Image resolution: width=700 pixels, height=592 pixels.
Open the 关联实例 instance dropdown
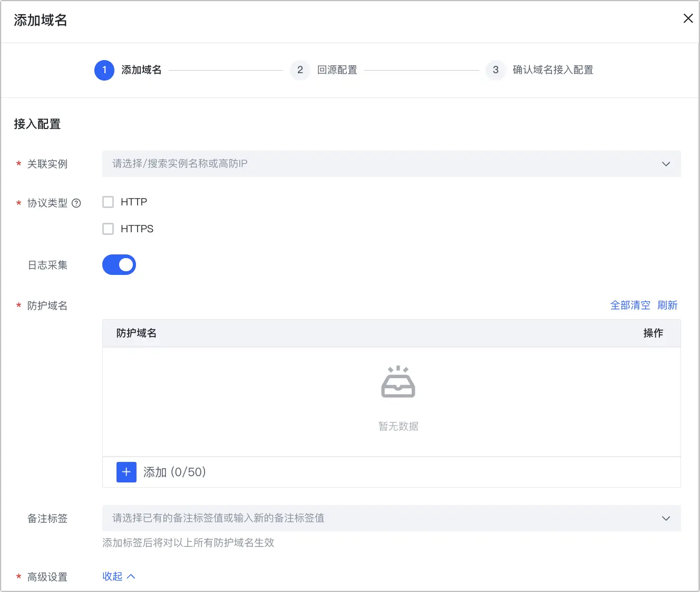tap(391, 164)
